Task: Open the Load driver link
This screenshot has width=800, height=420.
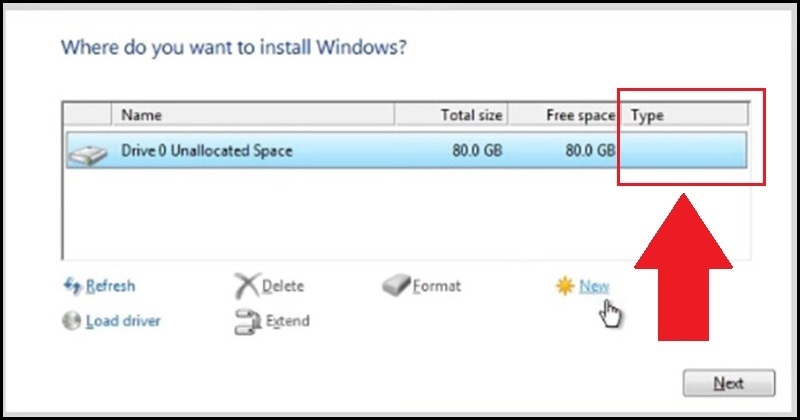Action: pyautogui.click(x=123, y=321)
